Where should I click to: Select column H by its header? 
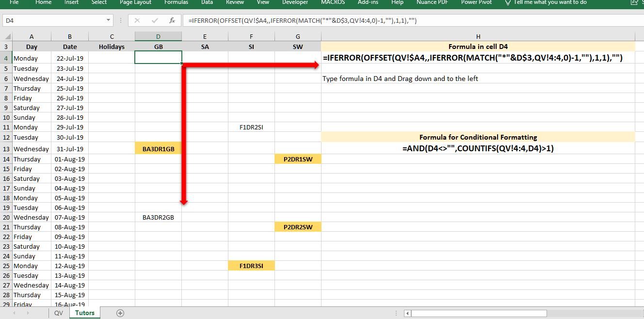pyautogui.click(x=478, y=36)
